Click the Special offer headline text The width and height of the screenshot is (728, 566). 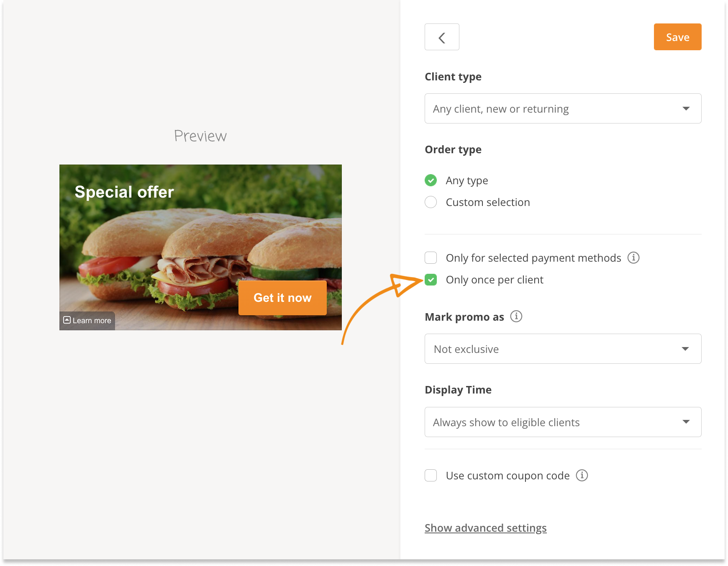point(124,192)
